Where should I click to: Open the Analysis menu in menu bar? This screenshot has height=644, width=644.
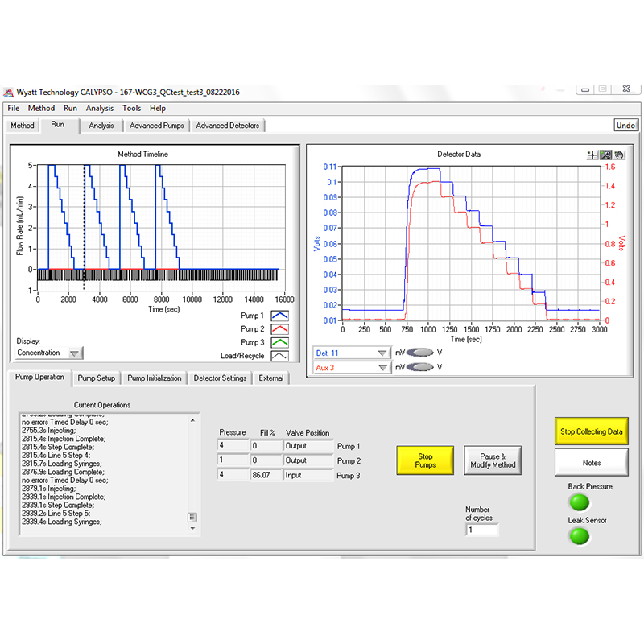99,109
